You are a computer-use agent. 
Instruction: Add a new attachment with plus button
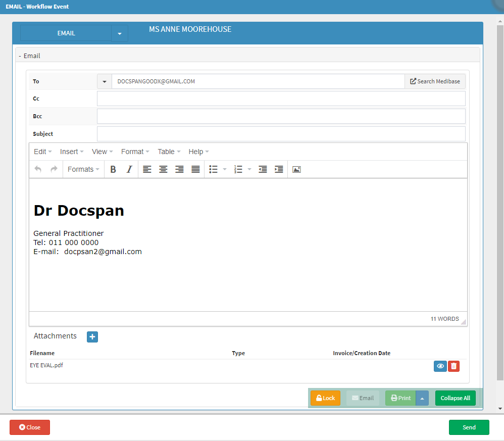click(x=92, y=337)
